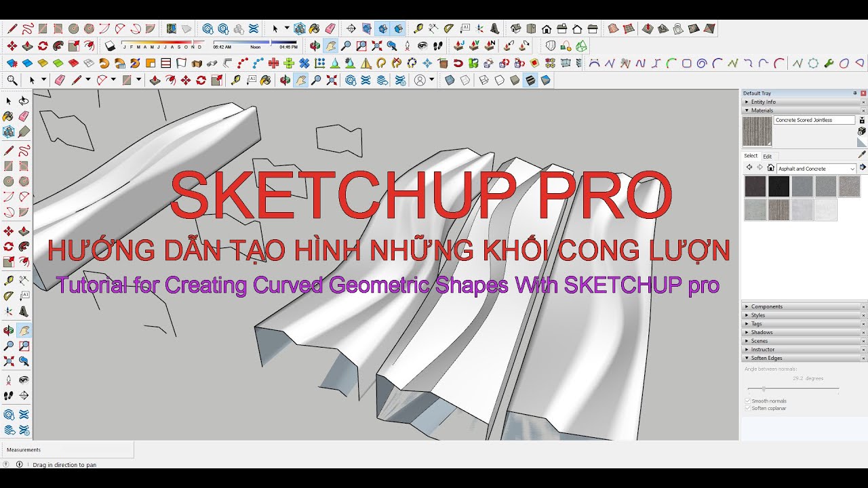Screen dimensions: 868x488
Task: Click the Sample Paint eyedropper button
Action: [x=862, y=155]
